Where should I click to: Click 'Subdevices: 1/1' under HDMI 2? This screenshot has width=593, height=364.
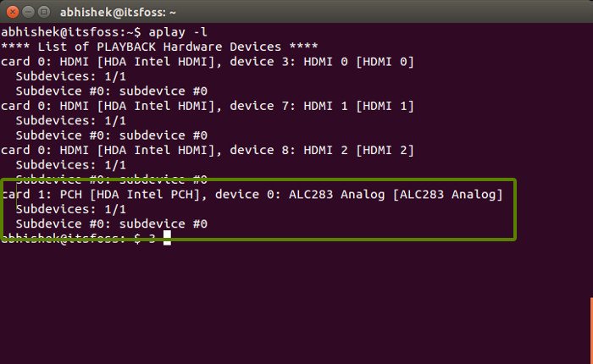70,165
